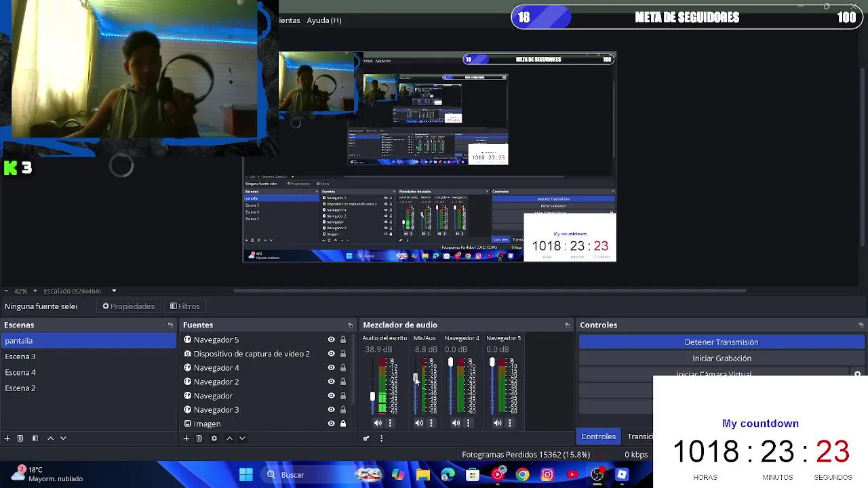Delete selected source using the Fuentes trash icon
The image size is (868, 488).
tap(199, 439)
